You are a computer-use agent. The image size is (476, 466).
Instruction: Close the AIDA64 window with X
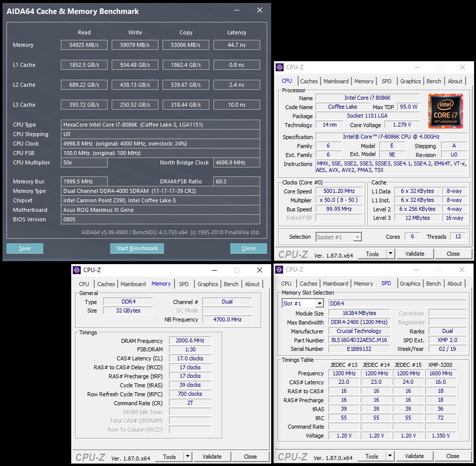260,10
